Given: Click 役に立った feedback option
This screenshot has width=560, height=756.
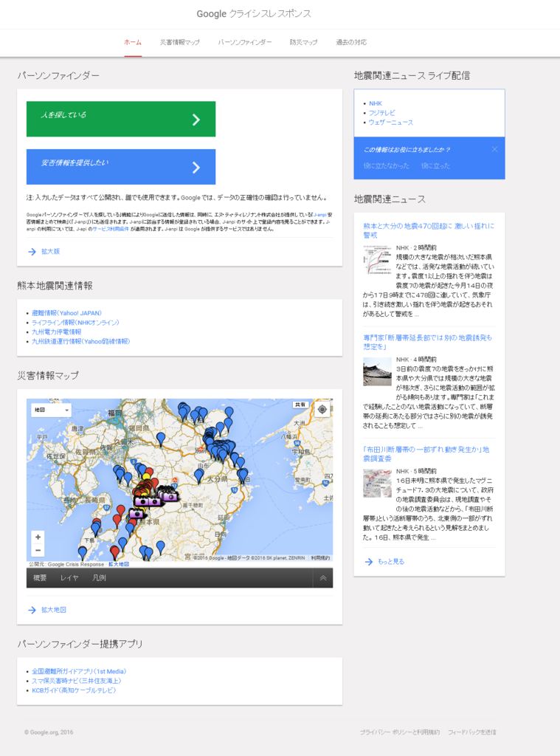Looking at the screenshot, I should pos(435,166).
